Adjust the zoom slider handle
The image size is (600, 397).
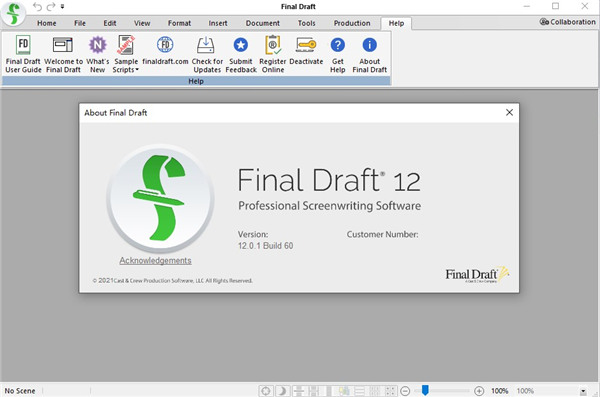pos(425,390)
